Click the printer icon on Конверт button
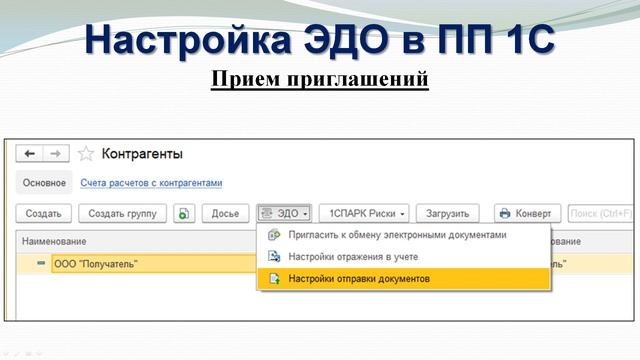The width and height of the screenshot is (640, 360). click(x=505, y=213)
